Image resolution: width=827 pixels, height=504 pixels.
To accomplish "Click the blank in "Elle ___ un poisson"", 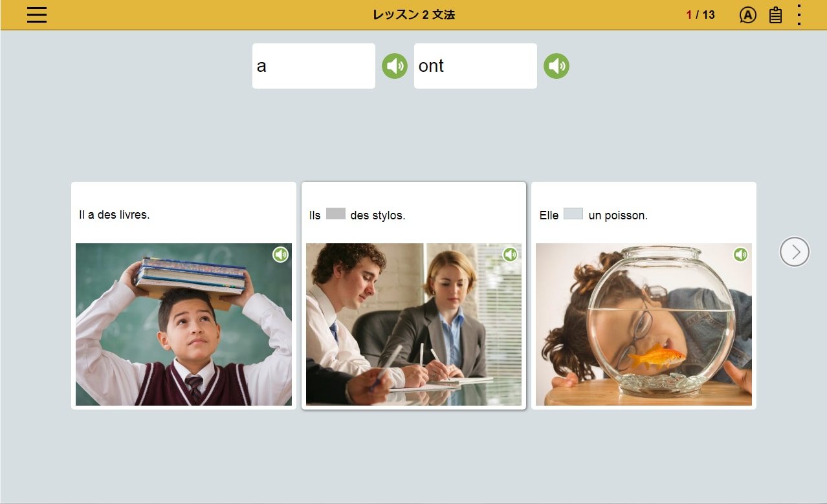I will [x=573, y=214].
